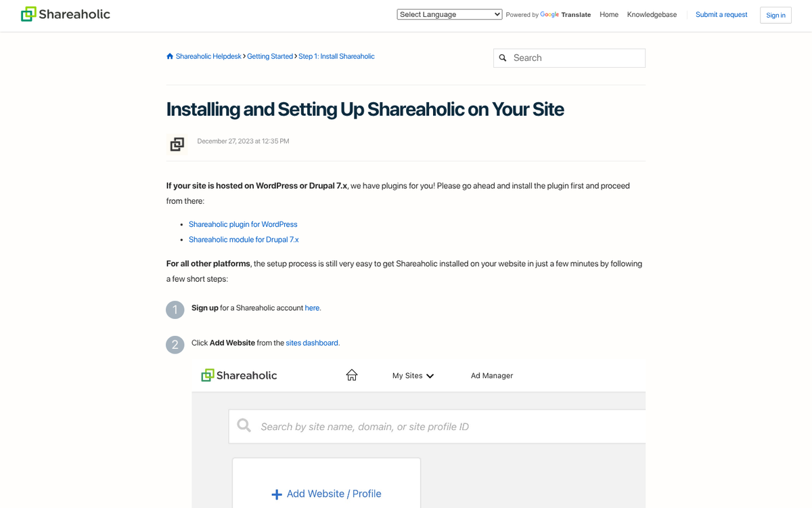Select Ad Manager in the dashboard navigation

[x=492, y=375]
